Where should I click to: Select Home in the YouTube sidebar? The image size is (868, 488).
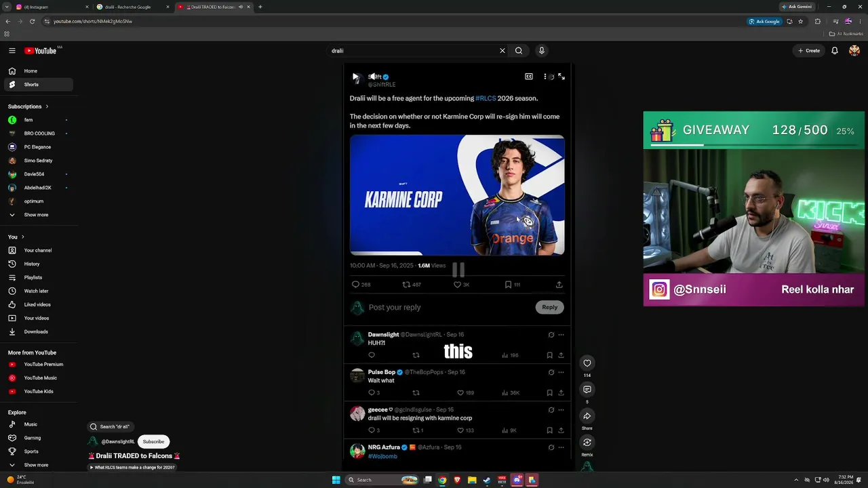point(38,71)
